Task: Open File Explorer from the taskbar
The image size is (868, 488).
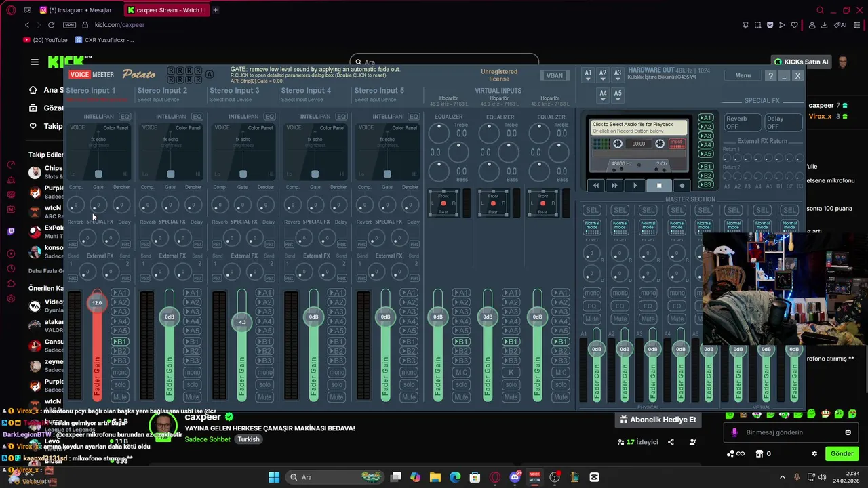Action: 435,477
